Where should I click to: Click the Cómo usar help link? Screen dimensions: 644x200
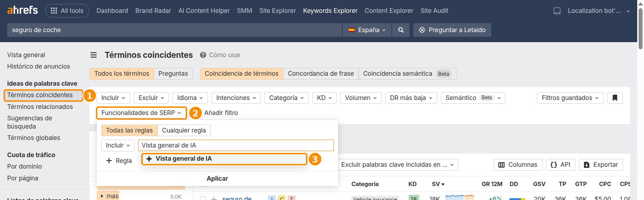[220, 55]
